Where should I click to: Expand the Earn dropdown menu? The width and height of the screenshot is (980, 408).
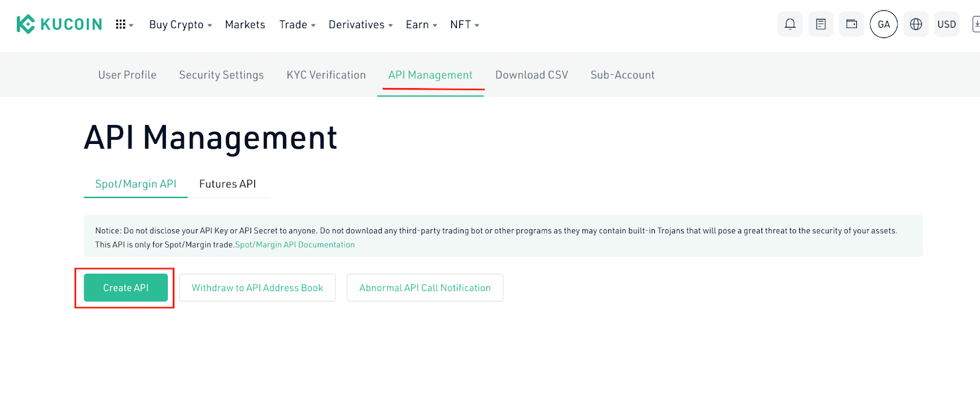421,25
